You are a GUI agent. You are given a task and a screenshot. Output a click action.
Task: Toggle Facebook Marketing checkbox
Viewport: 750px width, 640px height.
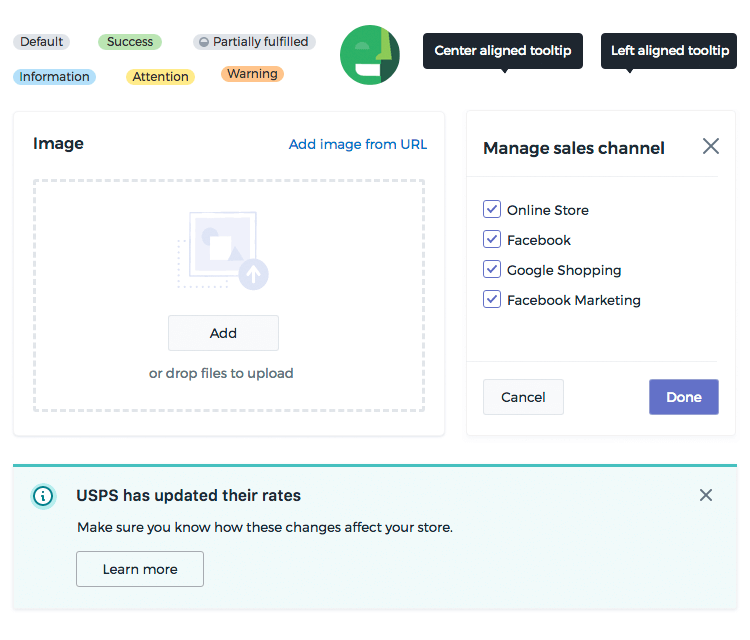coord(492,299)
